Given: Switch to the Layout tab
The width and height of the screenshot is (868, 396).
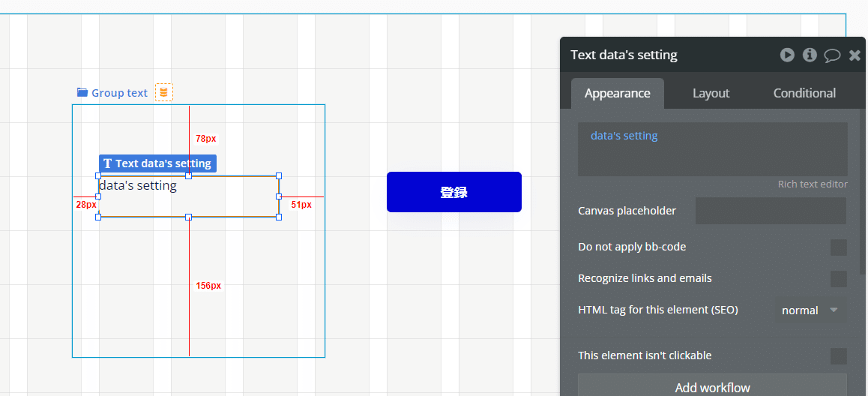Looking at the screenshot, I should (x=711, y=93).
